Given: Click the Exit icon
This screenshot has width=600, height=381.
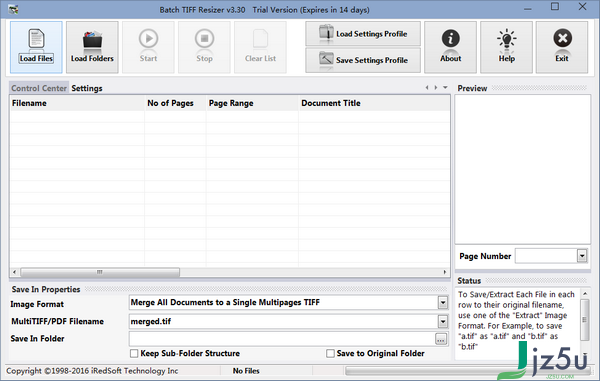Looking at the screenshot, I should click(562, 39).
